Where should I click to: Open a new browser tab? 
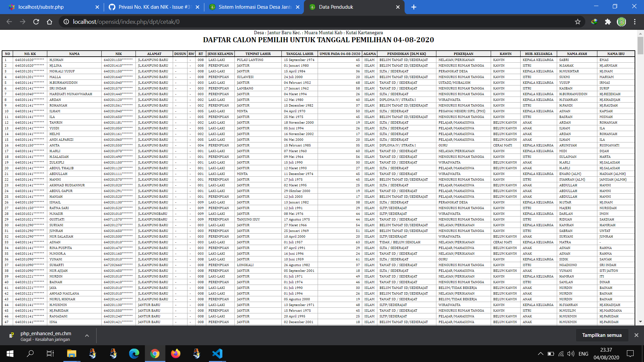(414, 7)
